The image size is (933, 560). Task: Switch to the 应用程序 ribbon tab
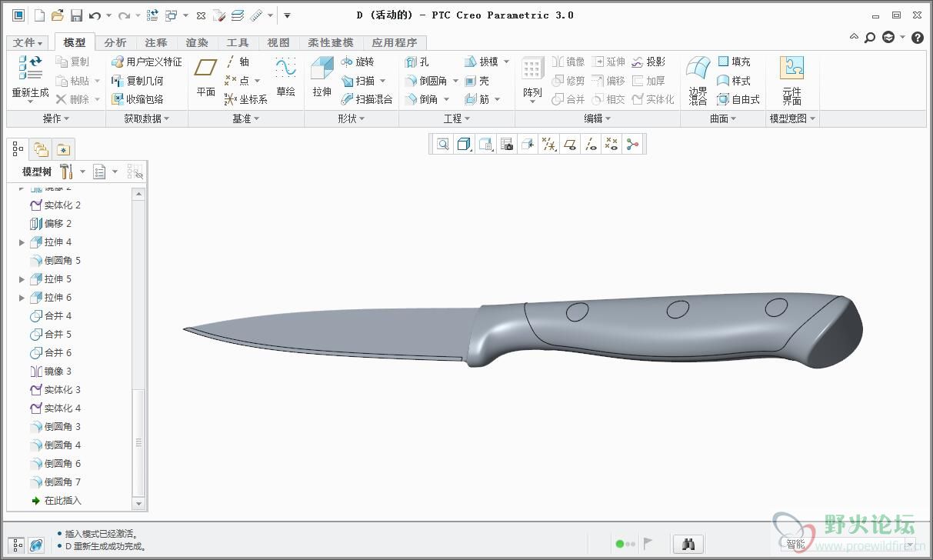tap(395, 43)
